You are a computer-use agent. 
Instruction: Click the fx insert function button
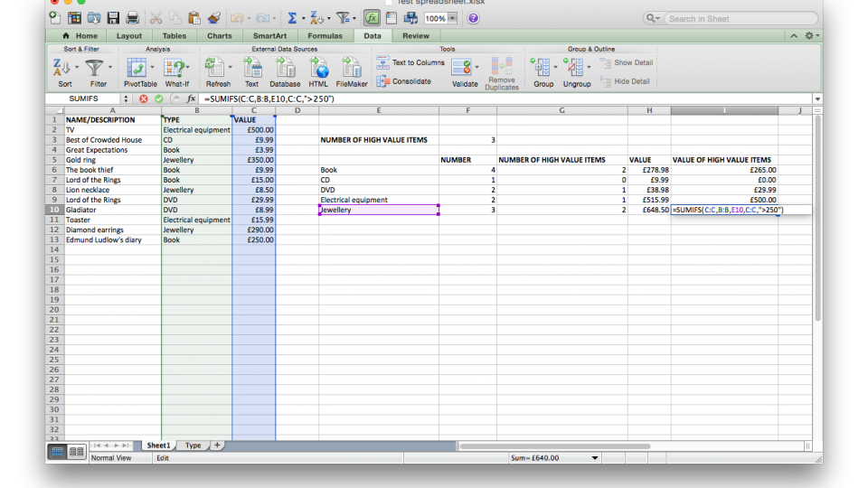point(191,99)
